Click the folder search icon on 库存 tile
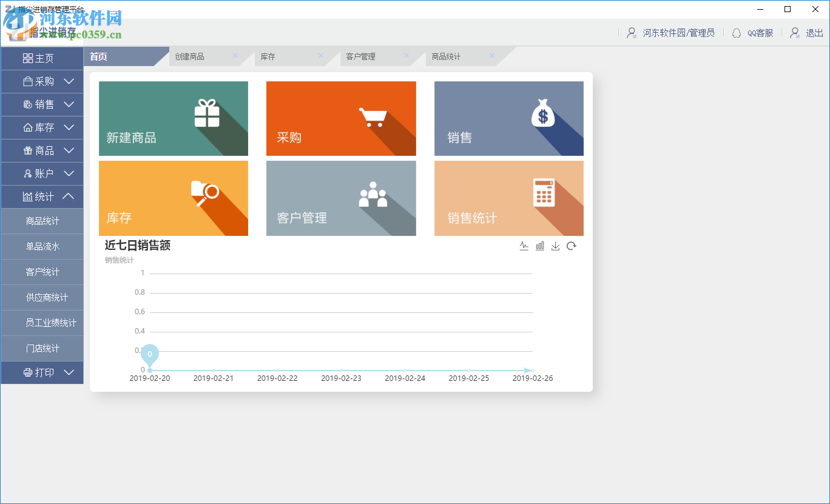830x504 pixels. [x=205, y=193]
